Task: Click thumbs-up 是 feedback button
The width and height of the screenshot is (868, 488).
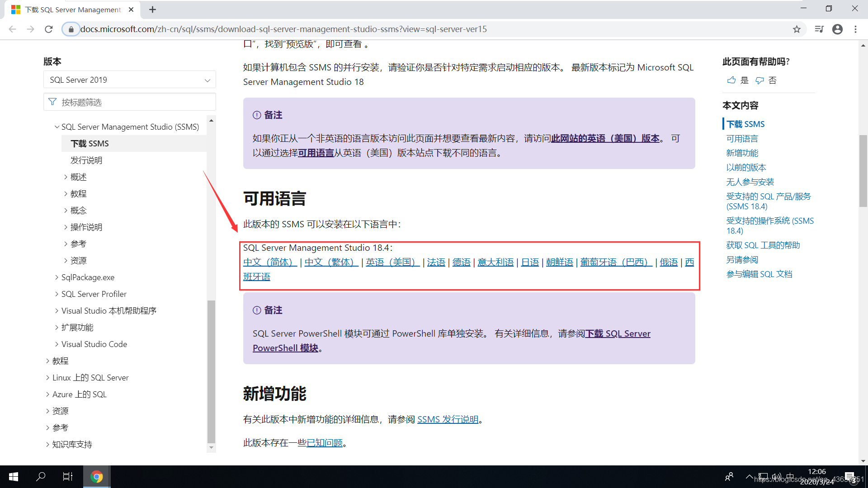Action: click(738, 80)
